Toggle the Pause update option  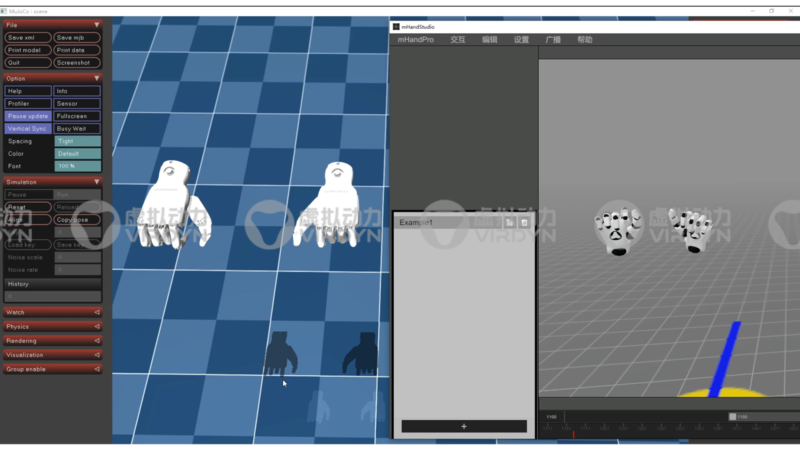point(27,116)
